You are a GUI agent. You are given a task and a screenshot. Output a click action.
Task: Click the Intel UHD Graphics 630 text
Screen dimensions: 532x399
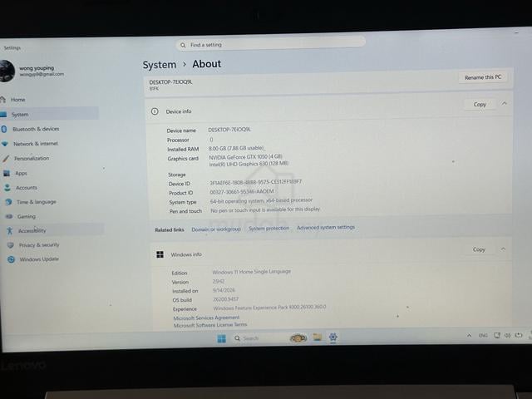[249, 164]
